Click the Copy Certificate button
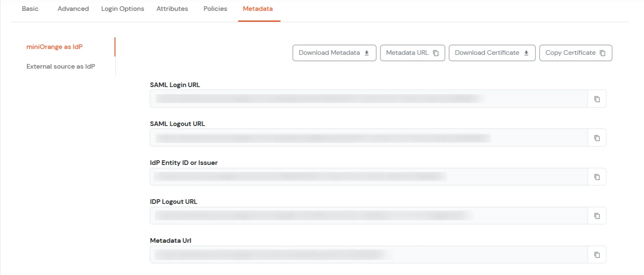The width and height of the screenshot is (644, 275). 575,53
